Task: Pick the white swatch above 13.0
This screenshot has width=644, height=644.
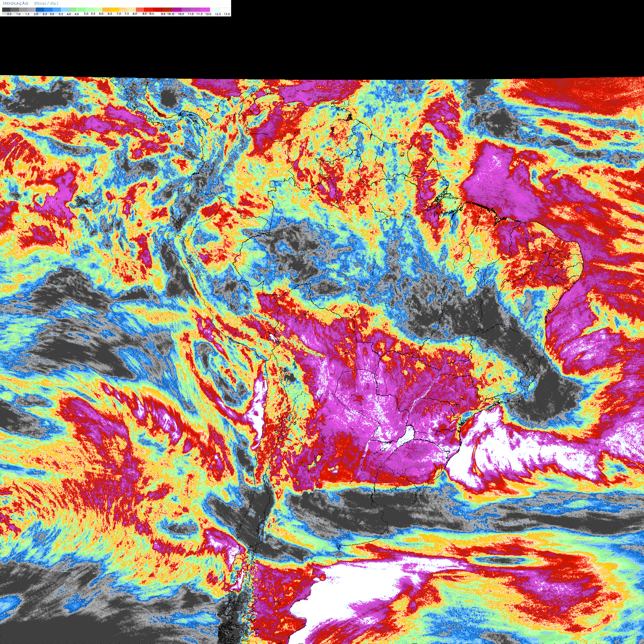Action: (x=225, y=10)
